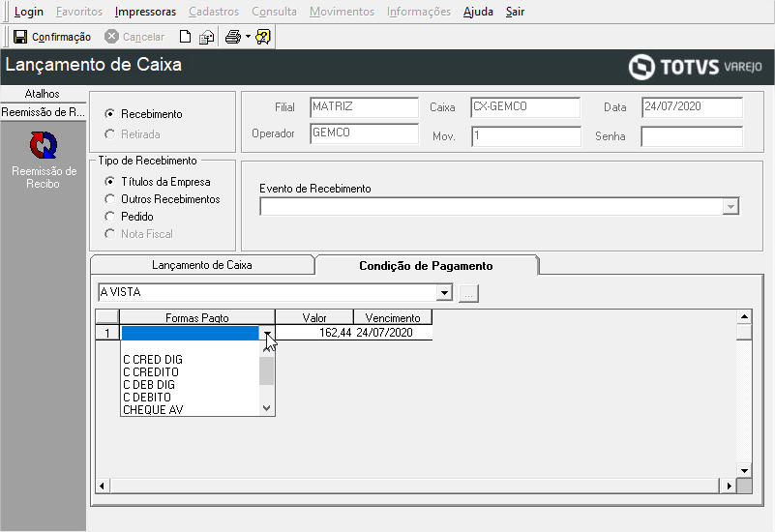Open the A VISTA payment condition dropdown
775x532 pixels.
click(x=444, y=293)
